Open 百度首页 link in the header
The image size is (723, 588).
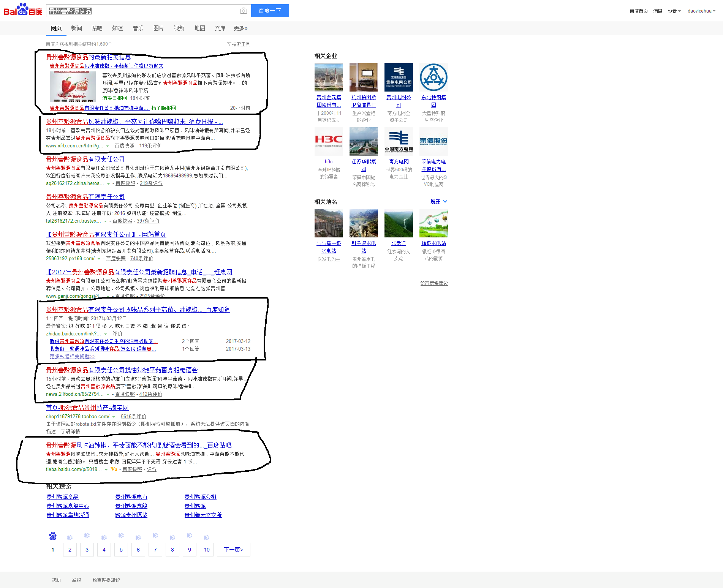click(x=639, y=11)
